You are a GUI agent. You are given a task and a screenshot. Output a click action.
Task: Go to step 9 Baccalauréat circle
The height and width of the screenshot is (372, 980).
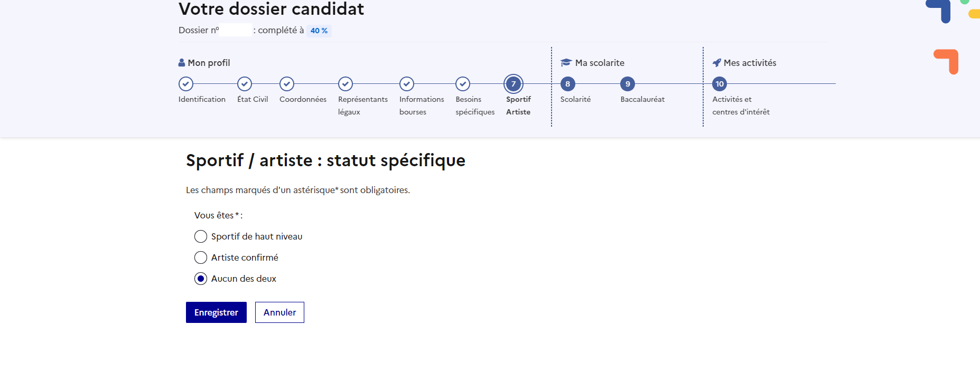tap(627, 84)
